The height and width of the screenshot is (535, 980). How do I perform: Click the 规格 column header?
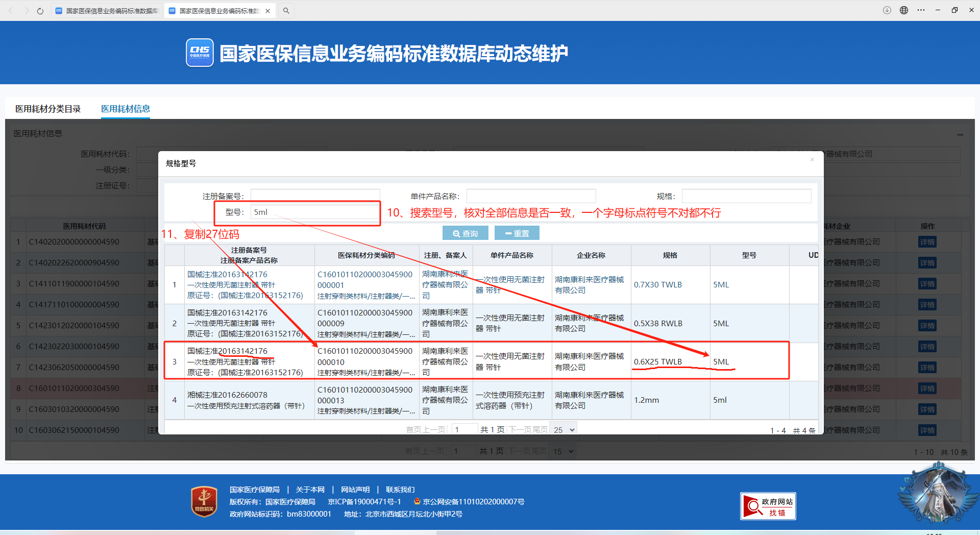670,255
